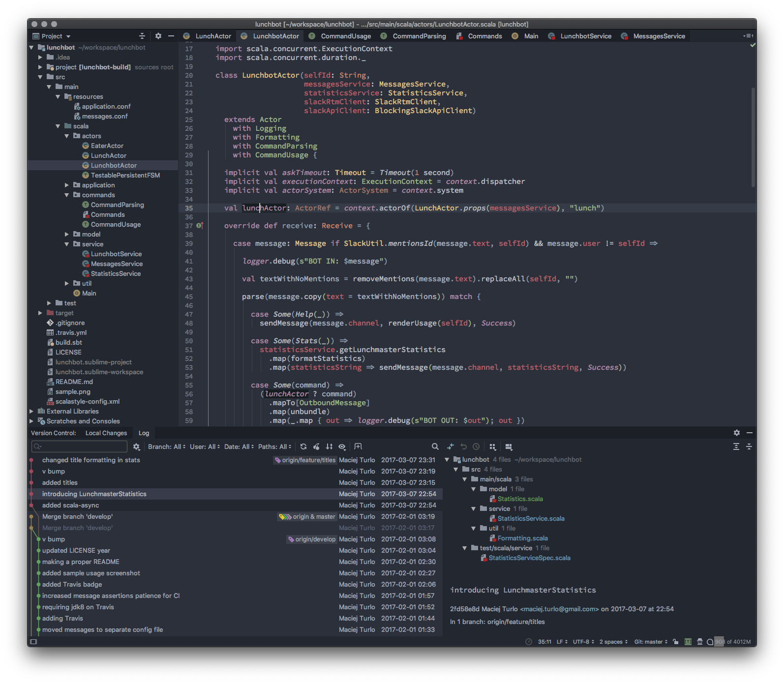
Task: Click the Refresh log icon
Action: point(303,446)
